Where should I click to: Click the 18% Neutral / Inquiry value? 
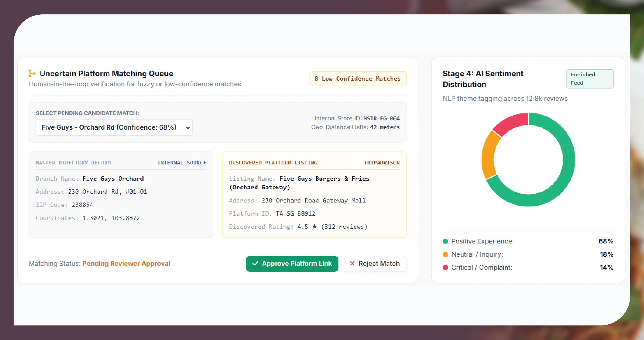(607, 254)
